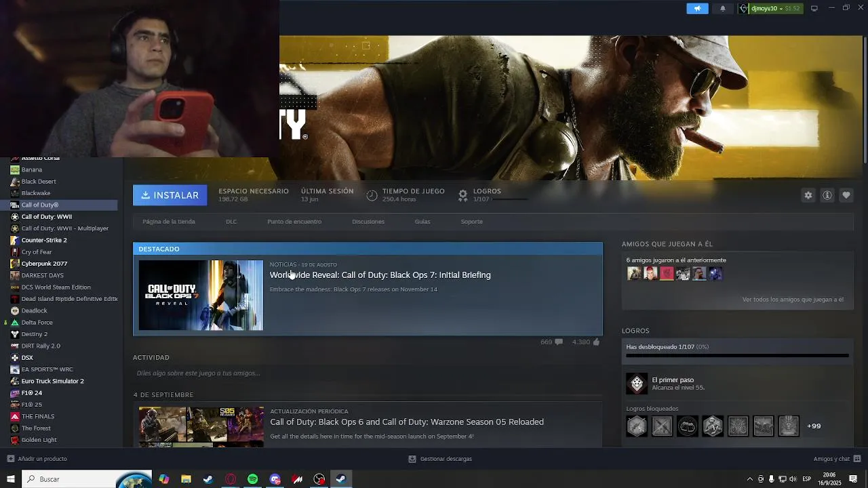Open the game info icon
The image size is (868, 488).
click(x=827, y=195)
